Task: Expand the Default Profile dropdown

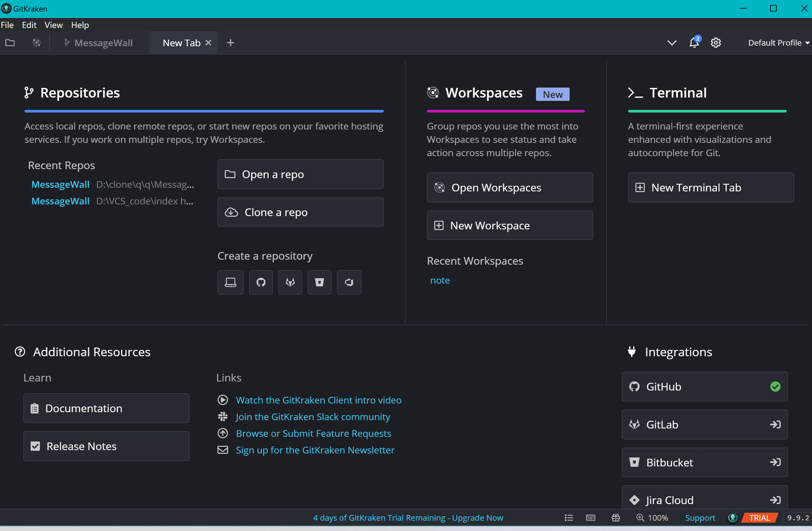Action: click(x=778, y=43)
